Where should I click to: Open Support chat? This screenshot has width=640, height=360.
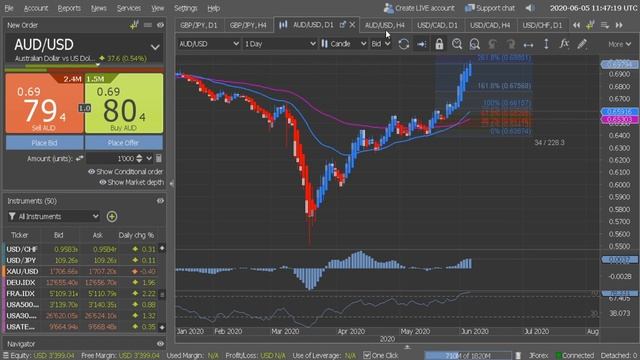[x=490, y=8]
